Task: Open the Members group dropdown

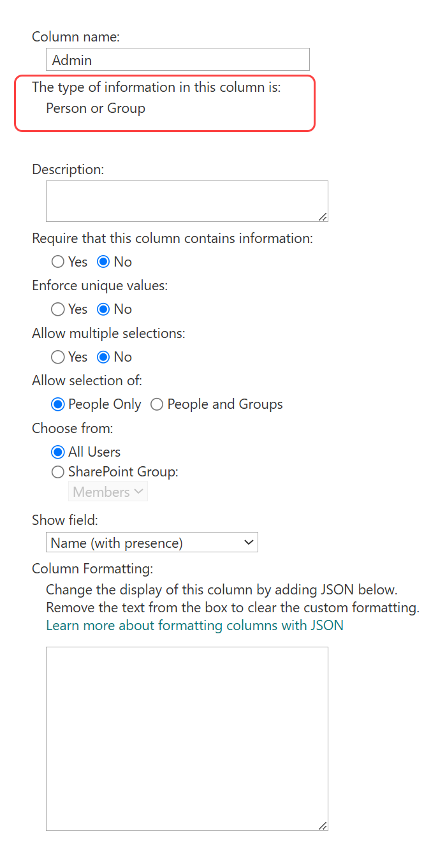Action: click(108, 492)
